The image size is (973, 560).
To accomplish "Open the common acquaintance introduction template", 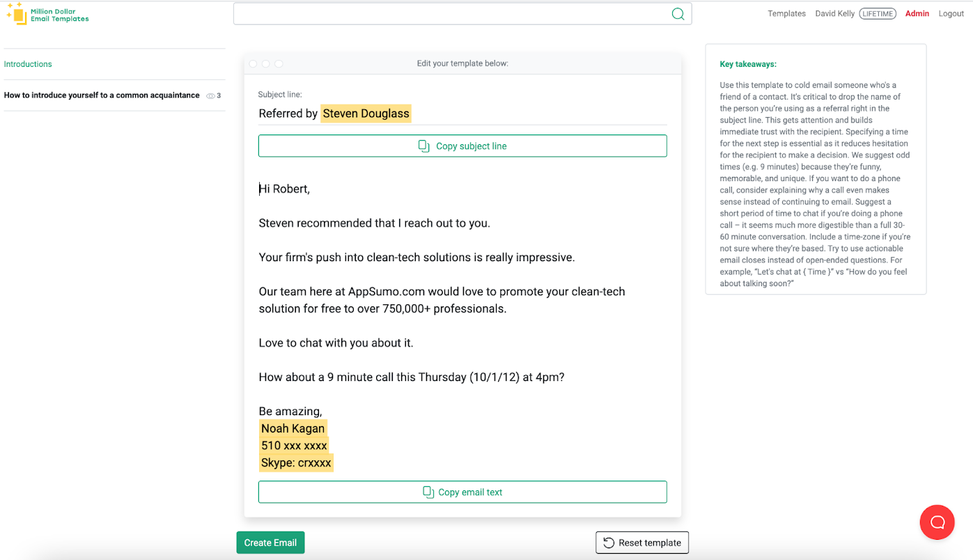I will 102,95.
